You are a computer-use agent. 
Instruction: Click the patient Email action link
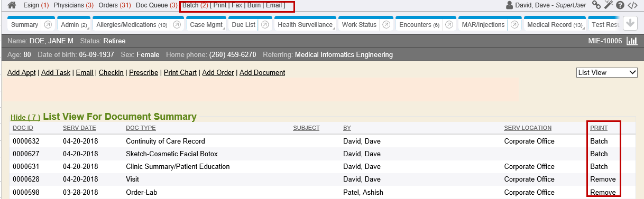click(x=85, y=73)
